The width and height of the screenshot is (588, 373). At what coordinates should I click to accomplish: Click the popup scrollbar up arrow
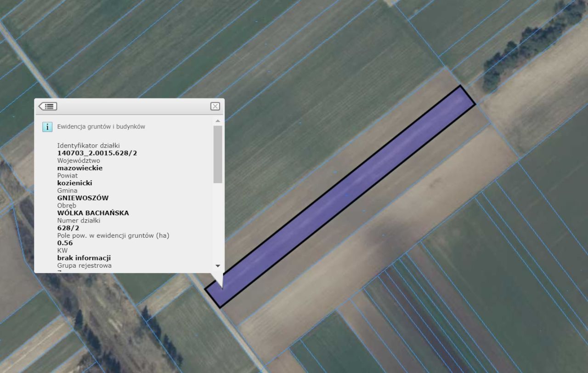[218, 121]
